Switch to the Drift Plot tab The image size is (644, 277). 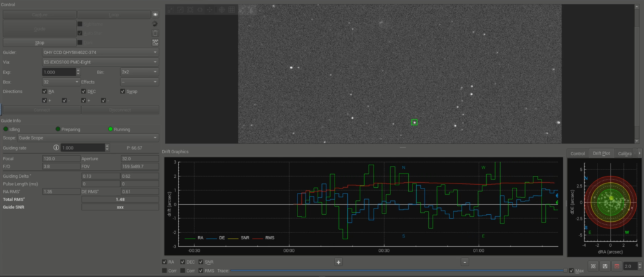pyautogui.click(x=601, y=153)
